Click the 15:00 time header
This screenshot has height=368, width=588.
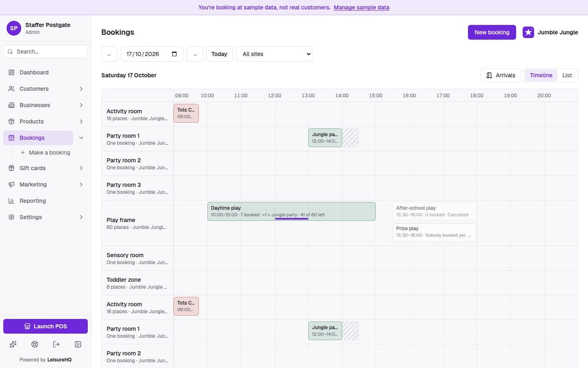(x=376, y=96)
